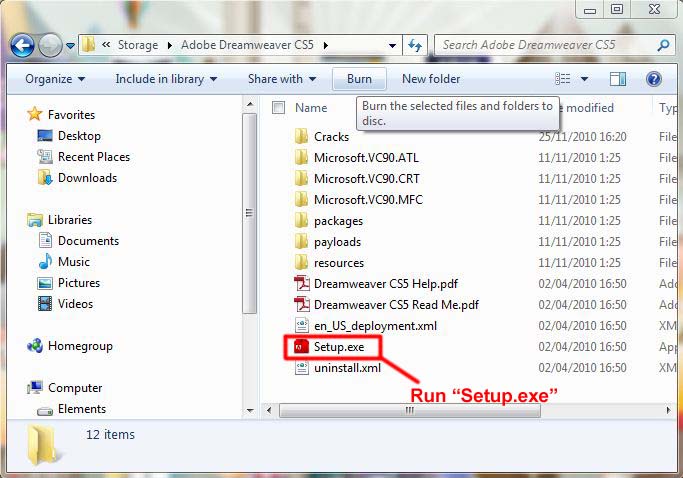Image resolution: width=683 pixels, height=478 pixels.
Task: Select the Storage breadcrumb in address bar
Action: (138, 45)
